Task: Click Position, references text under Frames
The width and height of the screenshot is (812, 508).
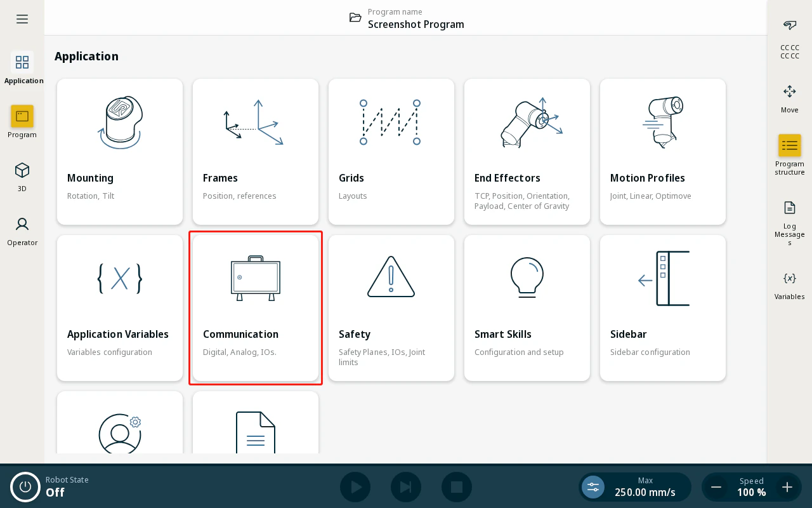Action: pyautogui.click(x=240, y=196)
